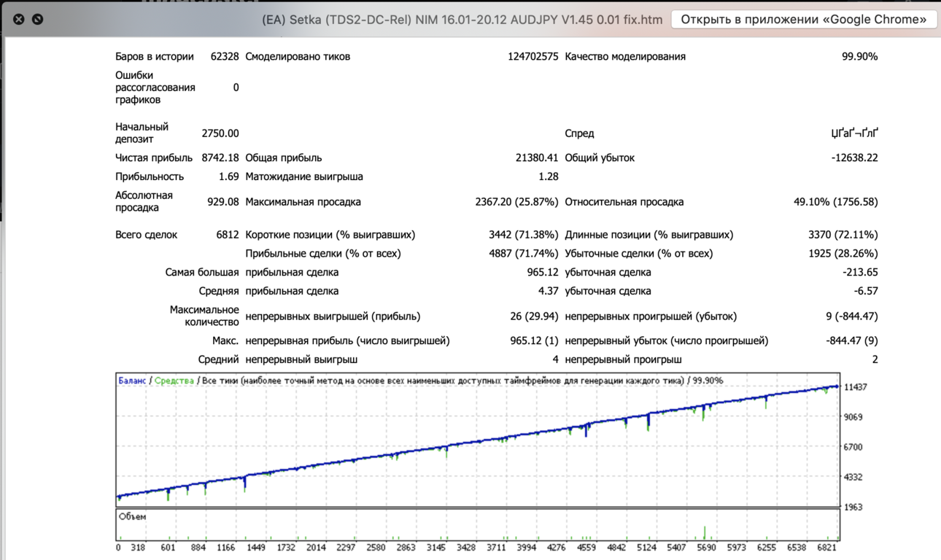Close the Quick Look preview window
This screenshot has height=560, width=941.
[19, 19]
